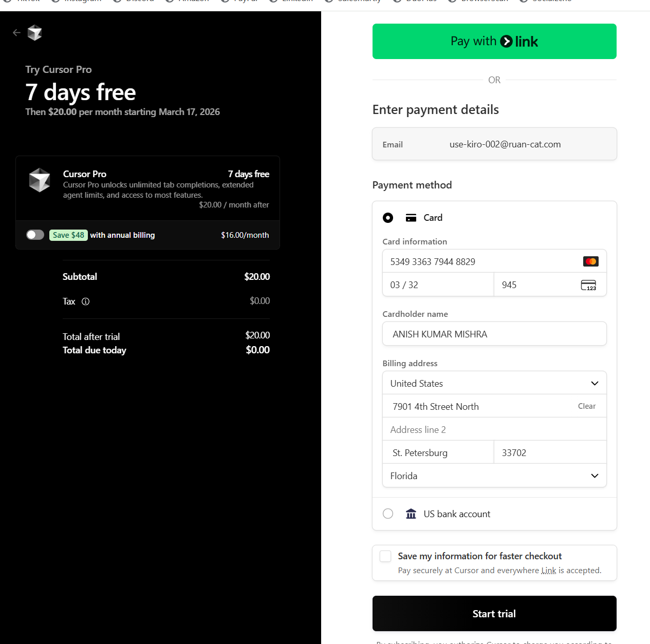
Task: Click the back arrow icon
Action: [x=16, y=33]
